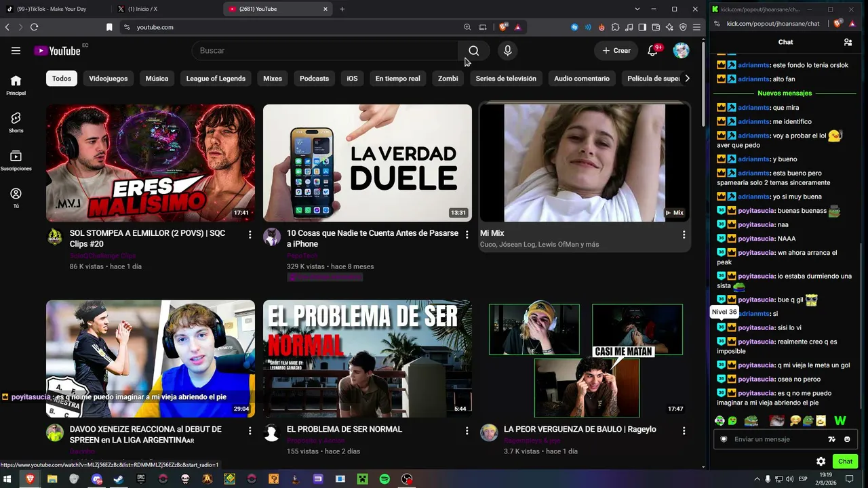This screenshot has width=868, height=488.
Task: Open more options for Mi Mix
Action: pos(684,235)
